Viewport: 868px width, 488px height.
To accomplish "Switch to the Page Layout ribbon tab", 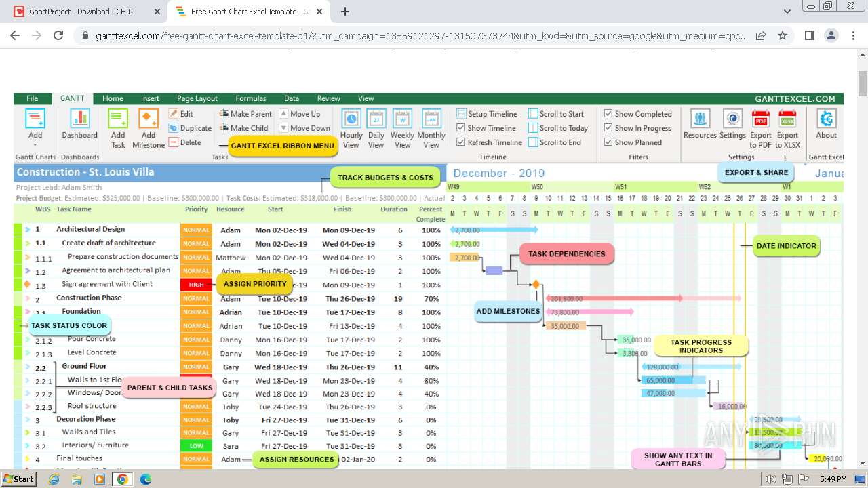I will pyautogui.click(x=197, y=98).
